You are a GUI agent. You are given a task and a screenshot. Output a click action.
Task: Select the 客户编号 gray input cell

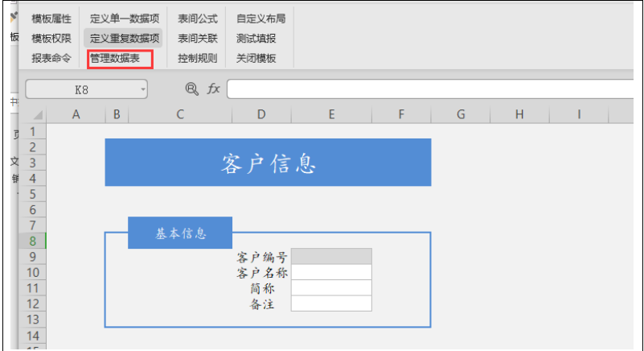coord(331,257)
